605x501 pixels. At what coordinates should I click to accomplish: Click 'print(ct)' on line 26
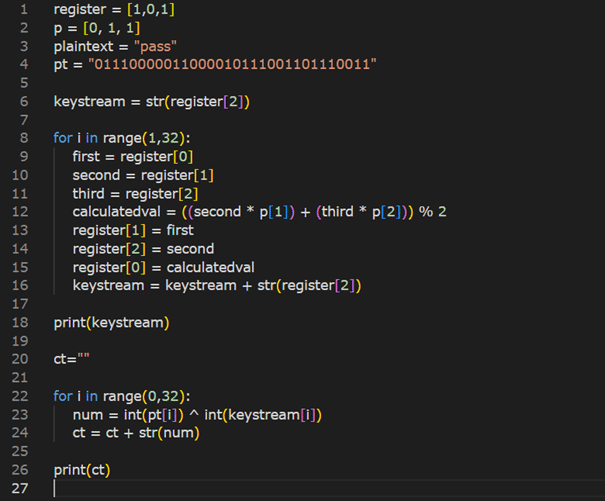point(82,470)
